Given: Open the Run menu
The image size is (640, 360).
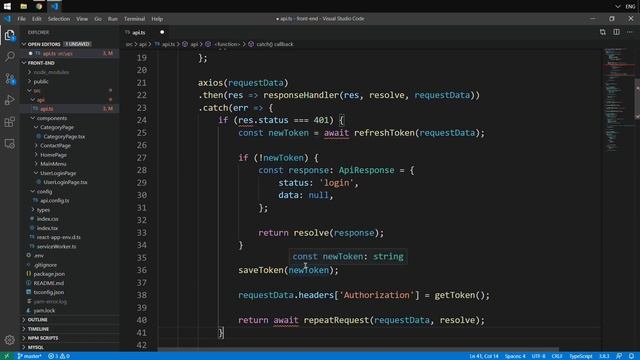Looking at the screenshot, I should (x=113, y=19).
